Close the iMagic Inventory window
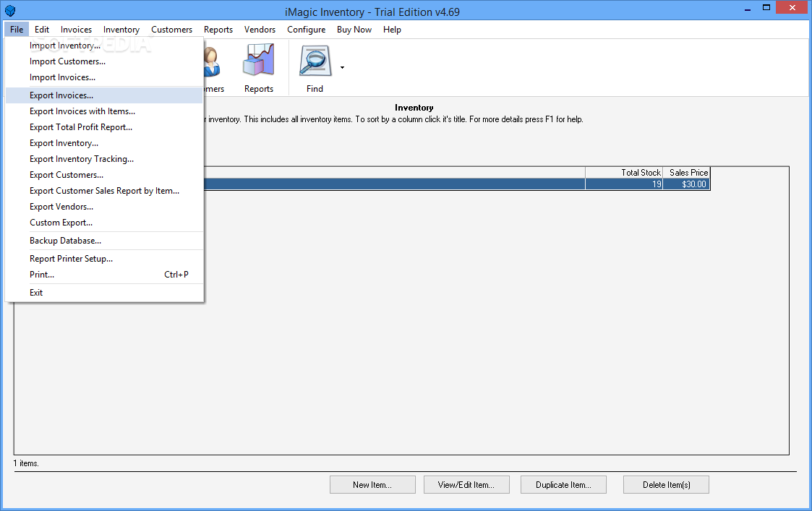This screenshot has width=812, height=511. [x=792, y=8]
